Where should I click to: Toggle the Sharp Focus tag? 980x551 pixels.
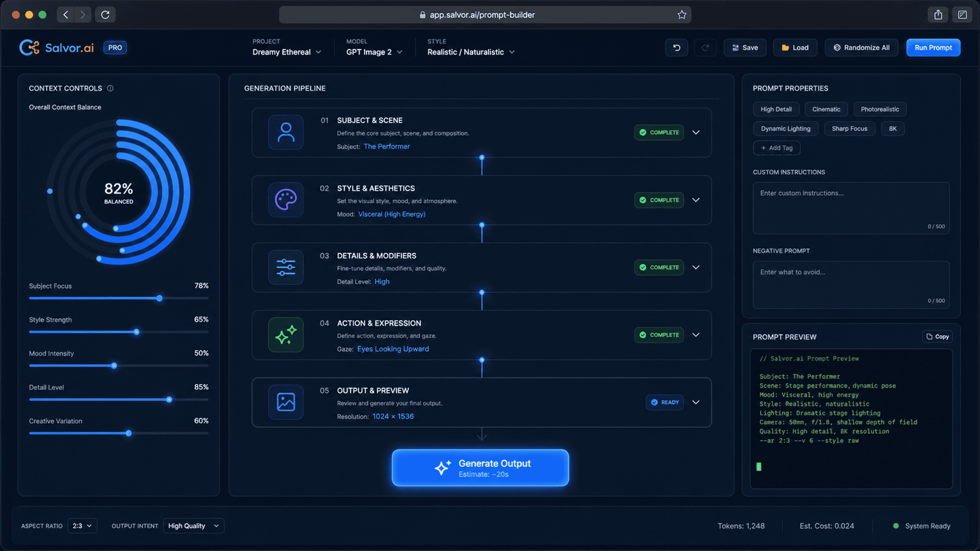849,129
